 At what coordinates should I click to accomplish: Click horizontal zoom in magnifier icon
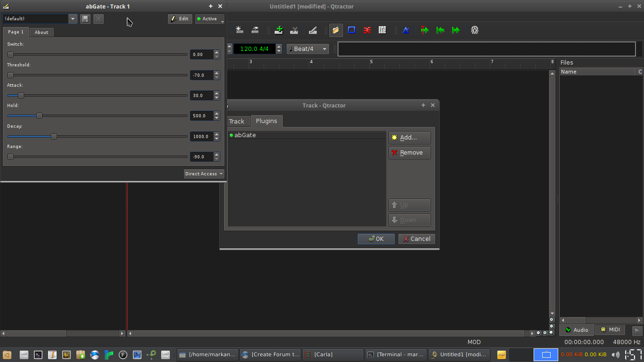point(545,333)
